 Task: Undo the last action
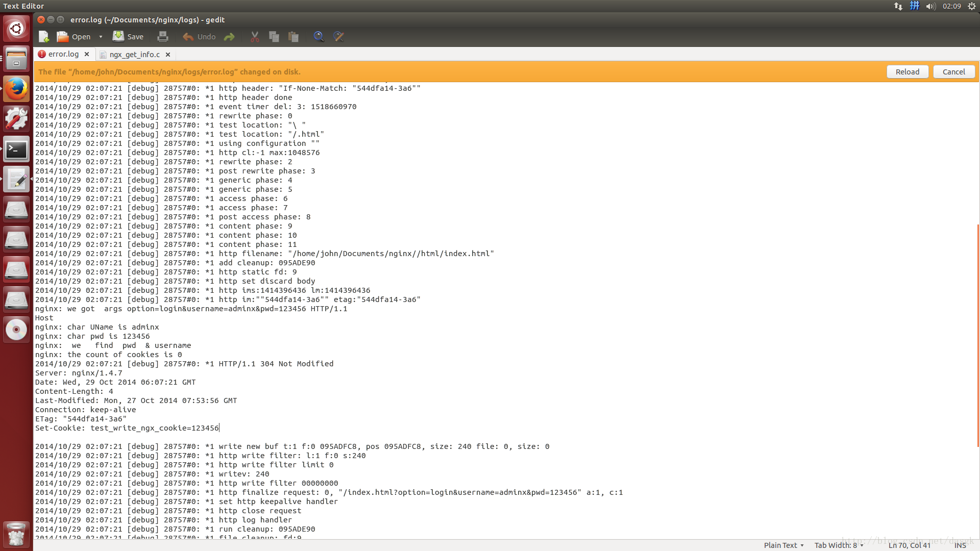(199, 37)
